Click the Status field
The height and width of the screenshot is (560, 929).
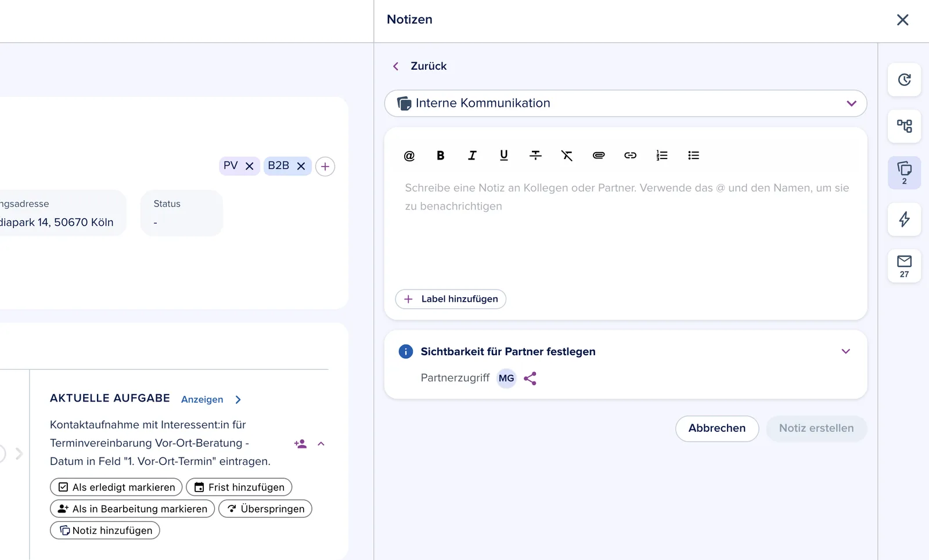click(x=182, y=213)
